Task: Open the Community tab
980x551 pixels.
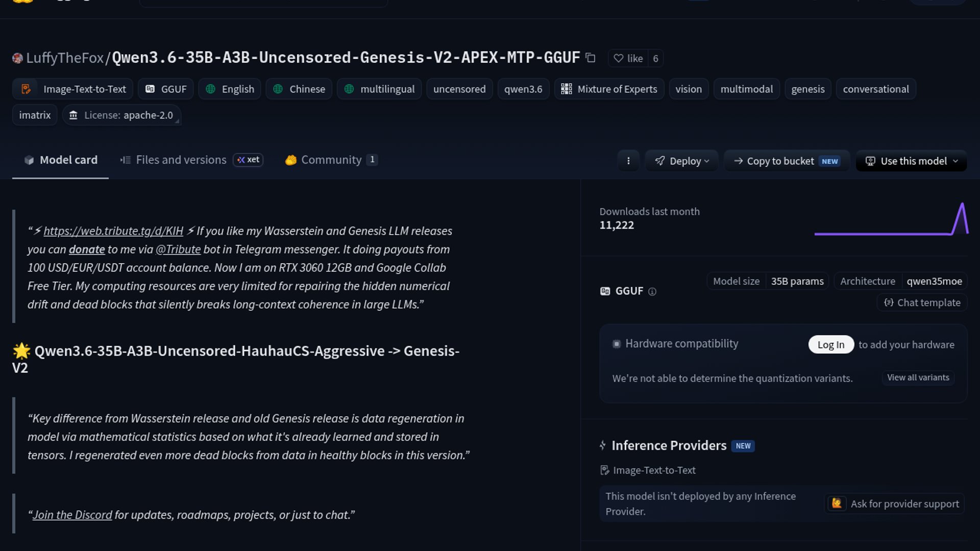Action: [331, 160]
